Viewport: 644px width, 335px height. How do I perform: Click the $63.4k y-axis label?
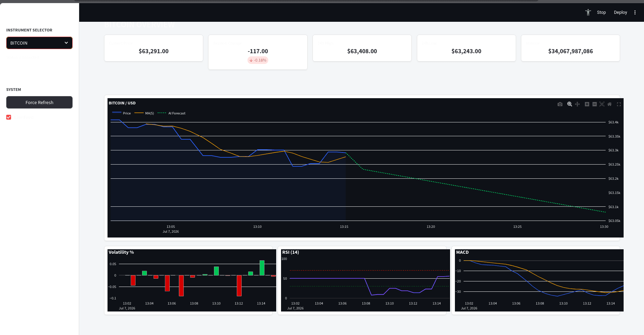(x=613, y=122)
